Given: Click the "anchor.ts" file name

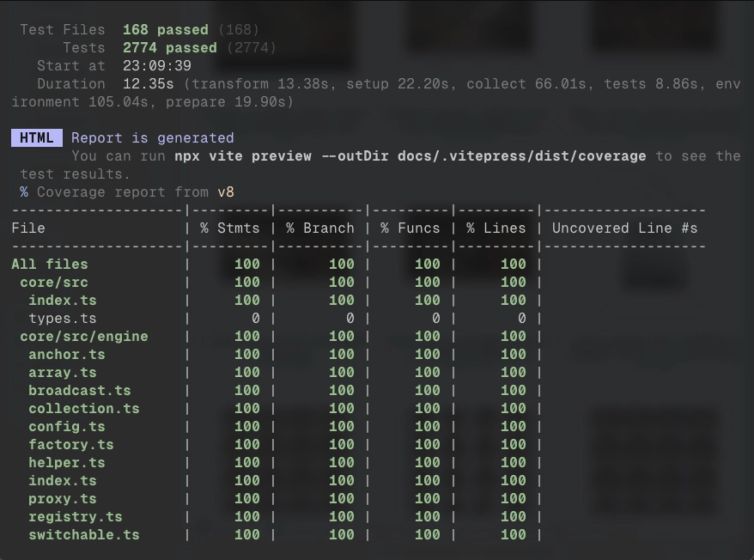Looking at the screenshot, I should [67, 355].
